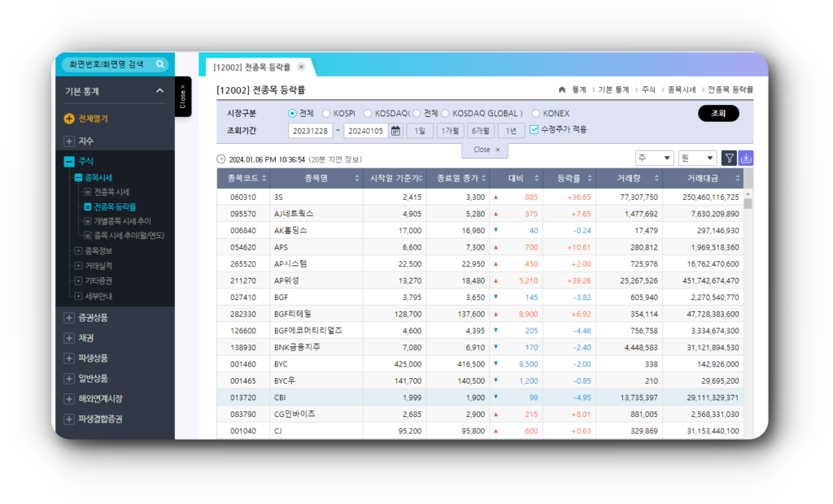833x504 pixels.
Task: Select the 전체 radio inside KOSDAQ group
Action: pyautogui.click(x=416, y=113)
